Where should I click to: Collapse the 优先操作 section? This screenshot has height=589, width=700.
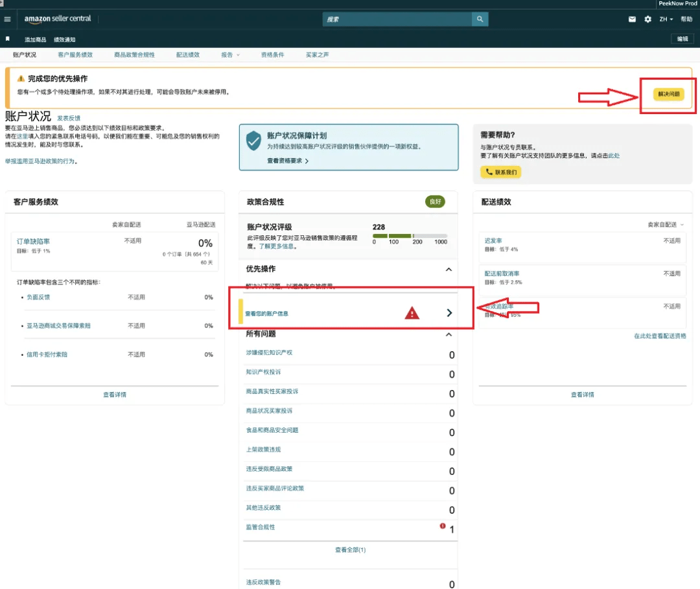click(448, 269)
